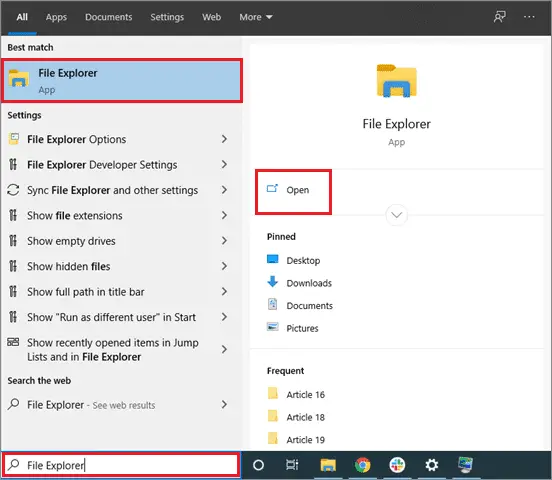Switch to the Web tab
This screenshot has height=480, width=552.
point(211,17)
